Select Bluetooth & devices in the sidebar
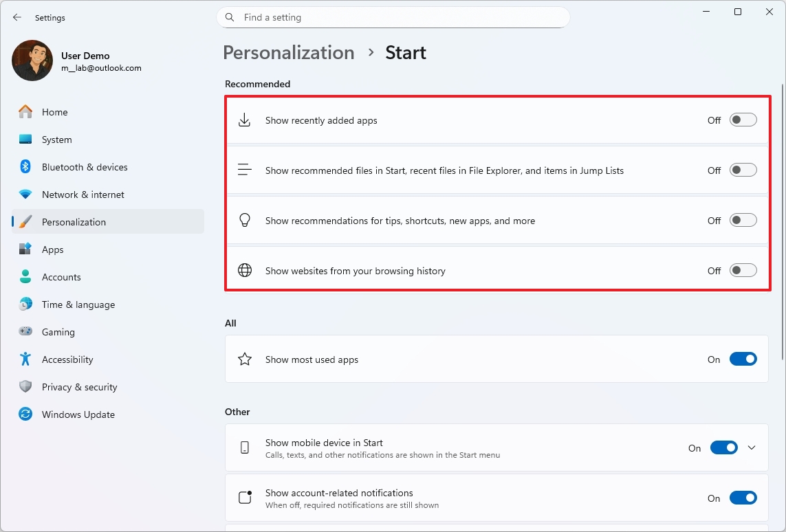Viewport: 786px width, 532px height. pyautogui.click(x=85, y=166)
